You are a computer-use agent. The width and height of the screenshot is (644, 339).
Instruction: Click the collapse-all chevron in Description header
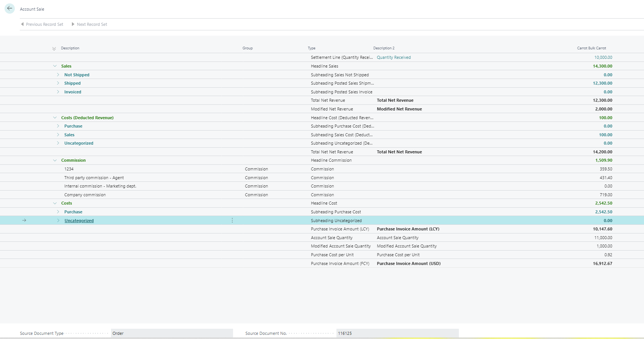tap(54, 49)
